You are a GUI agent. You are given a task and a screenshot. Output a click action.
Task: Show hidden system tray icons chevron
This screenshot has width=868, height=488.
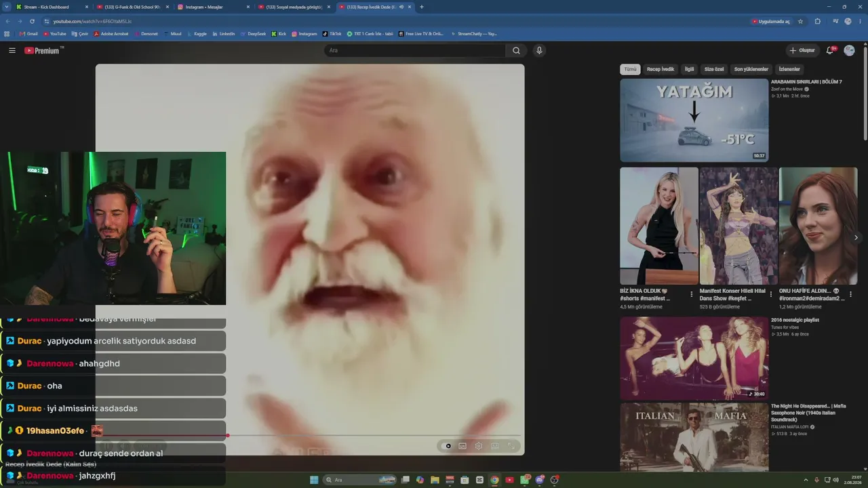[807, 480]
